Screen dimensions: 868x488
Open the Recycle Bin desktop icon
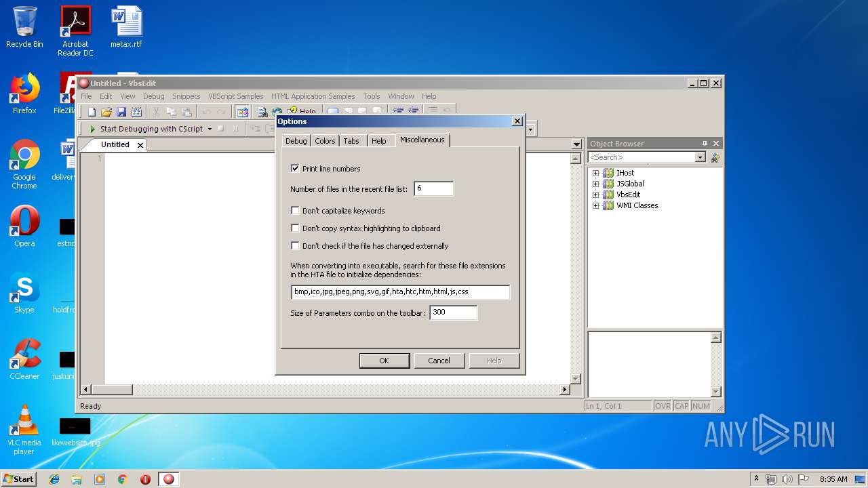[24, 27]
